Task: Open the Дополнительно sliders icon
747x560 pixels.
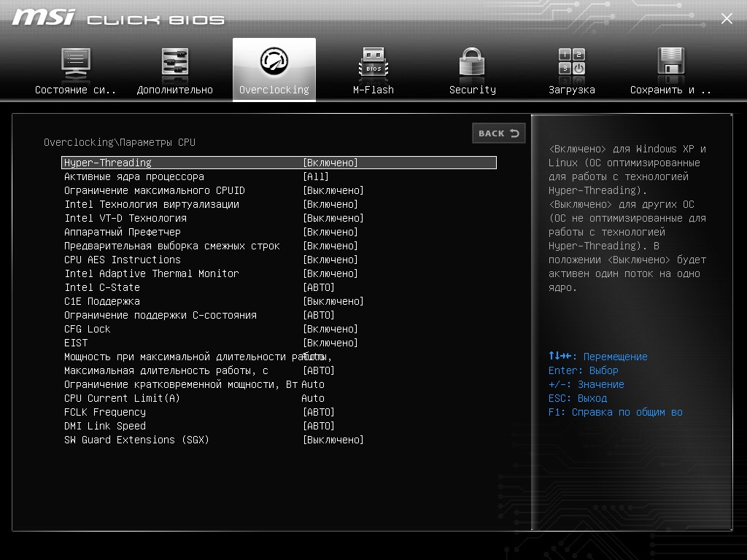Action: pos(175,63)
